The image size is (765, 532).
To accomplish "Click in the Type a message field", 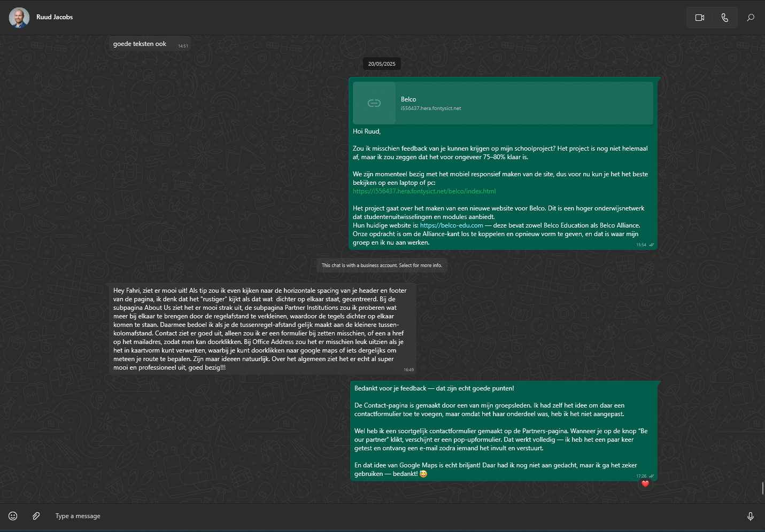I will coord(374,516).
